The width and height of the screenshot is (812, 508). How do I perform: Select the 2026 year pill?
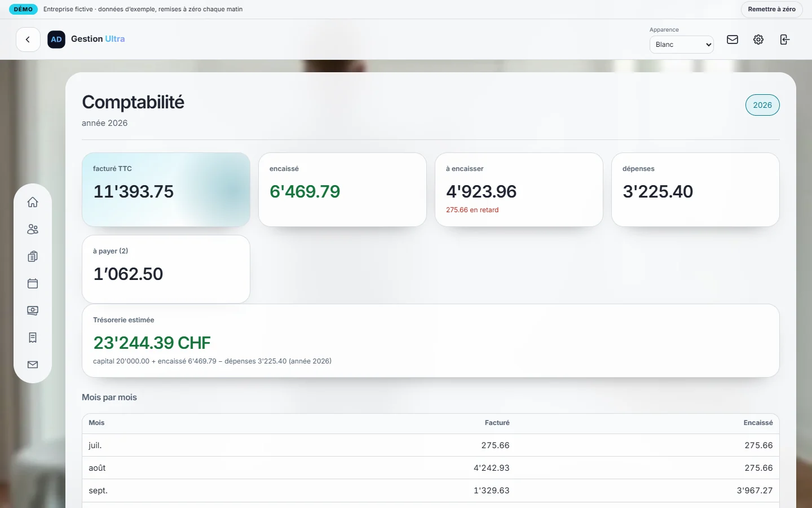coord(762,105)
